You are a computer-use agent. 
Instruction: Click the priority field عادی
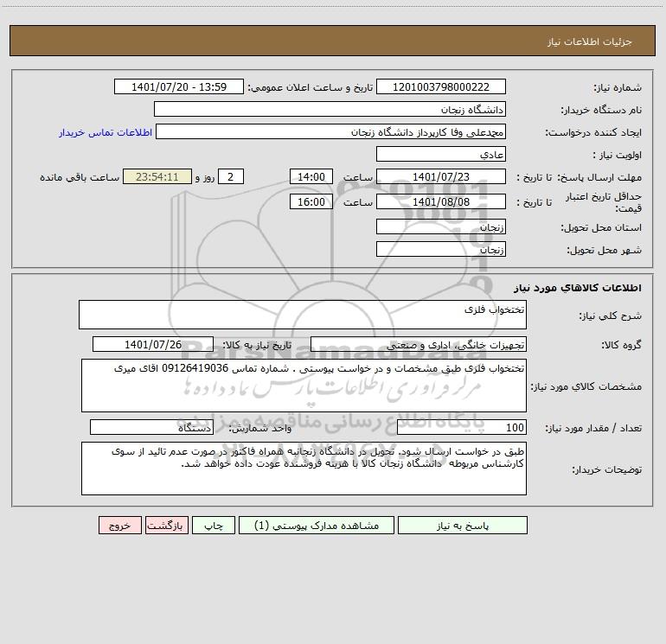(441, 154)
